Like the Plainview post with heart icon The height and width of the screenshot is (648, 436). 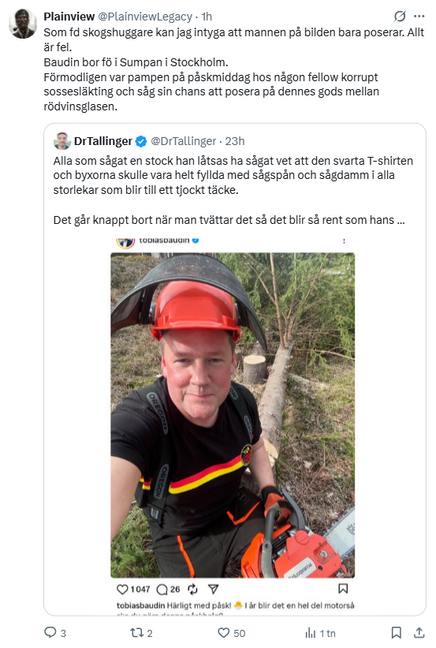224,632
